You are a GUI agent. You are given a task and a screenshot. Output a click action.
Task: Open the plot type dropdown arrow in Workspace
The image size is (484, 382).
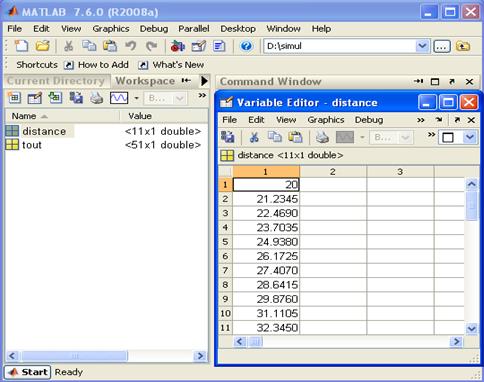[x=136, y=98]
